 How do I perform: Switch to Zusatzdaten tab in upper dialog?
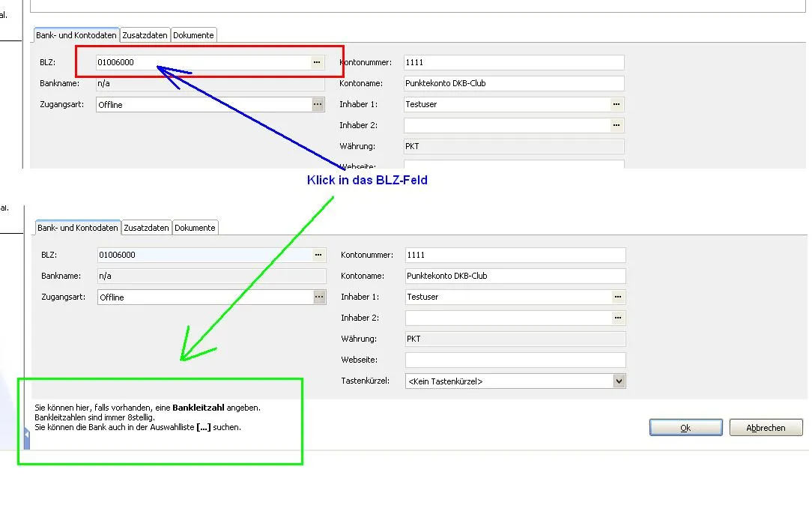pos(145,35)
